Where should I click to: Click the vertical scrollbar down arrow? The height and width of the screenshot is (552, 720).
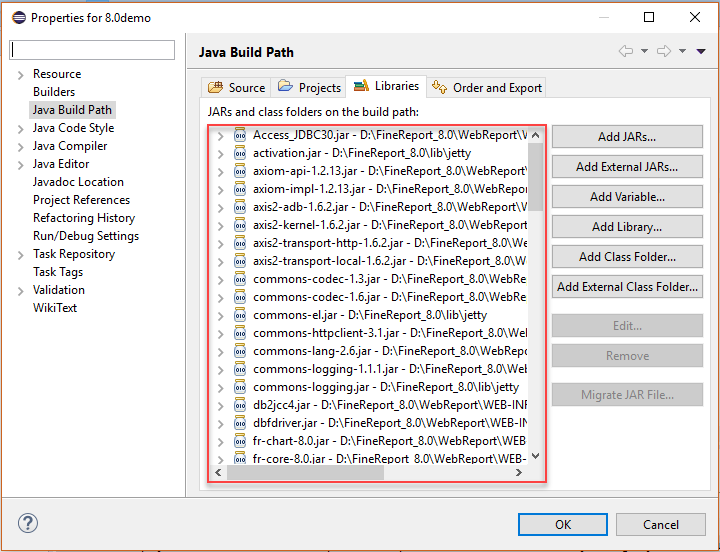(535, 456)
